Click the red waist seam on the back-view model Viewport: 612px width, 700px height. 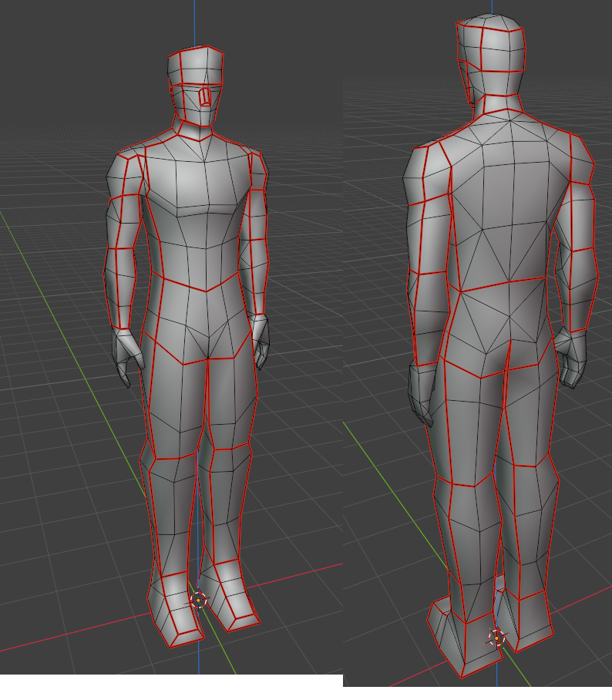click(503, 284)
